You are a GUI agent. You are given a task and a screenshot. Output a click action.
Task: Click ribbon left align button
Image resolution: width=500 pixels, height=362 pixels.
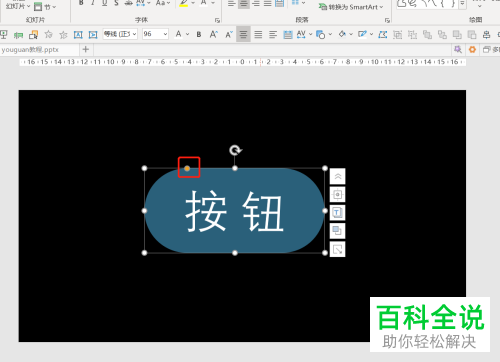pos(232,3)
